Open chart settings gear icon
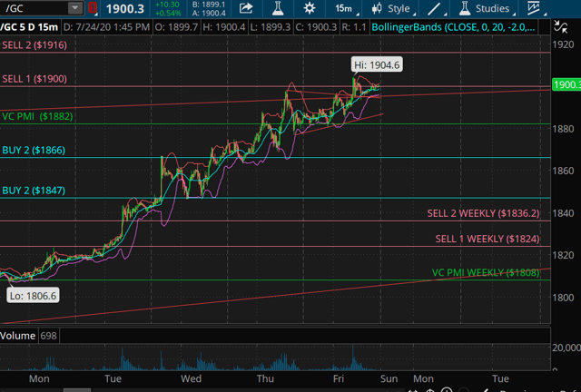This screenshot has width=581, height=392. tap(310, 8)
